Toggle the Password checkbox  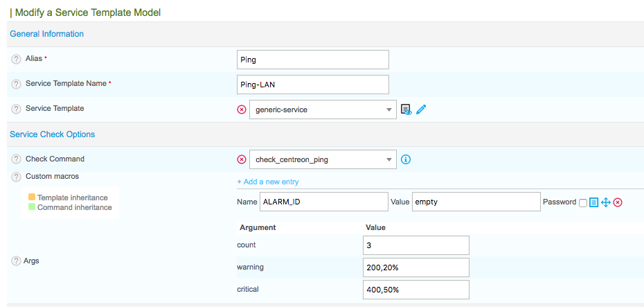583,202
